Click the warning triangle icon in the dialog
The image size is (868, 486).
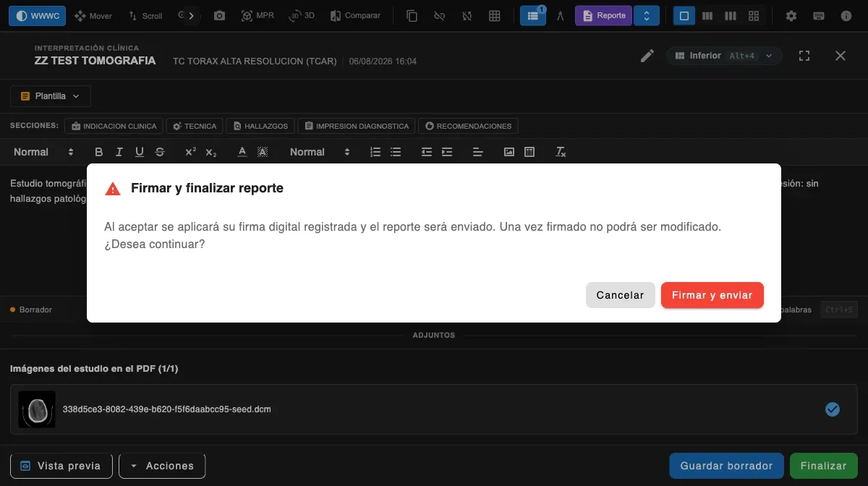coord(113,189)
